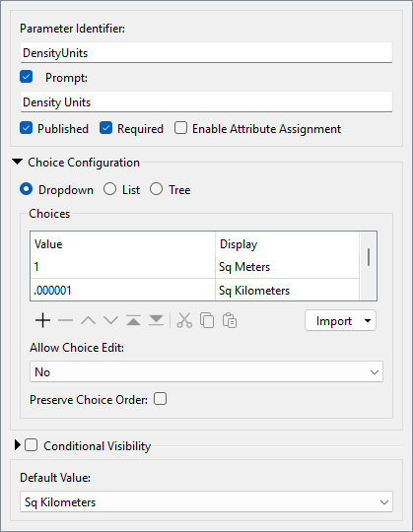The width and height of the screenshot is (413, 532).
Task: Click the Choices table scrollbar
Action: (369, 257)
